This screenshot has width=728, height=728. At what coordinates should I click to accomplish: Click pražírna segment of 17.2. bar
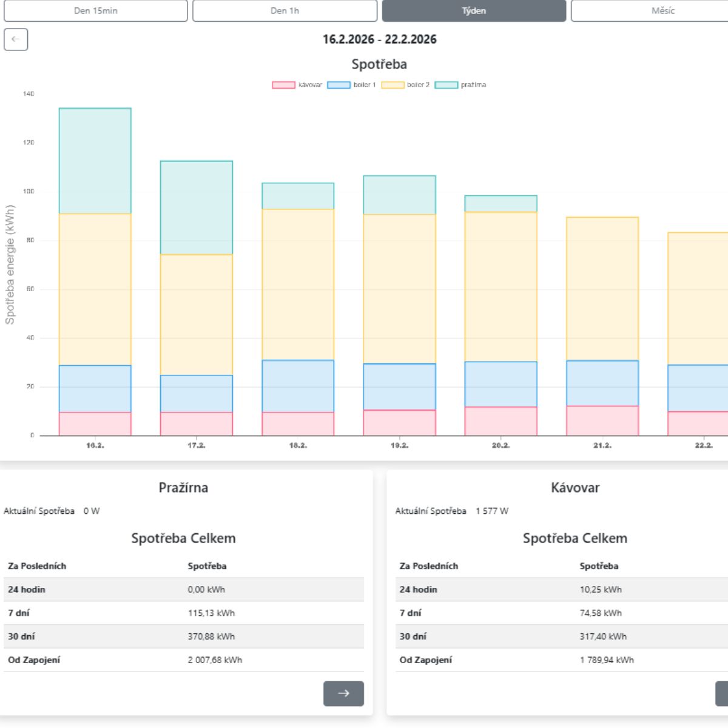point(197,207)
